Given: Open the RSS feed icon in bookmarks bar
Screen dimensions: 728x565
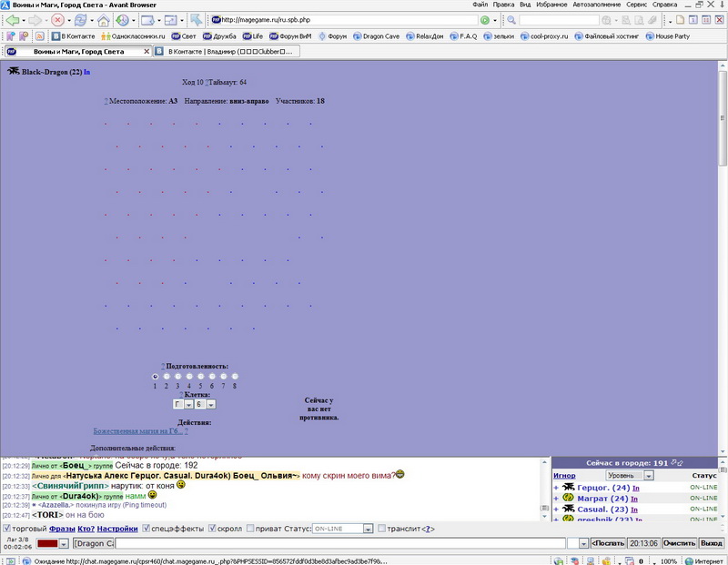Looking at the screenshot, I should point(40,36).
